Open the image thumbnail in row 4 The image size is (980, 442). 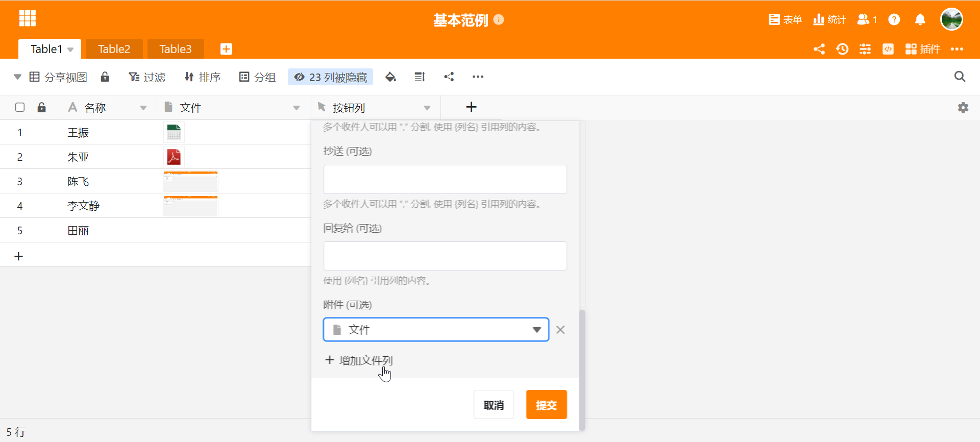[190, 206]
